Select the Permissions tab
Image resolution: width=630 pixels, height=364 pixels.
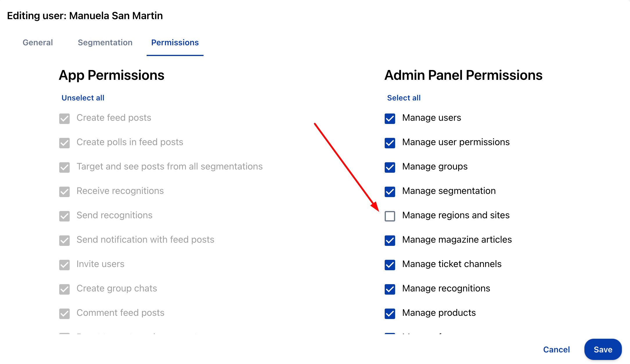click(x=175, y=42)
